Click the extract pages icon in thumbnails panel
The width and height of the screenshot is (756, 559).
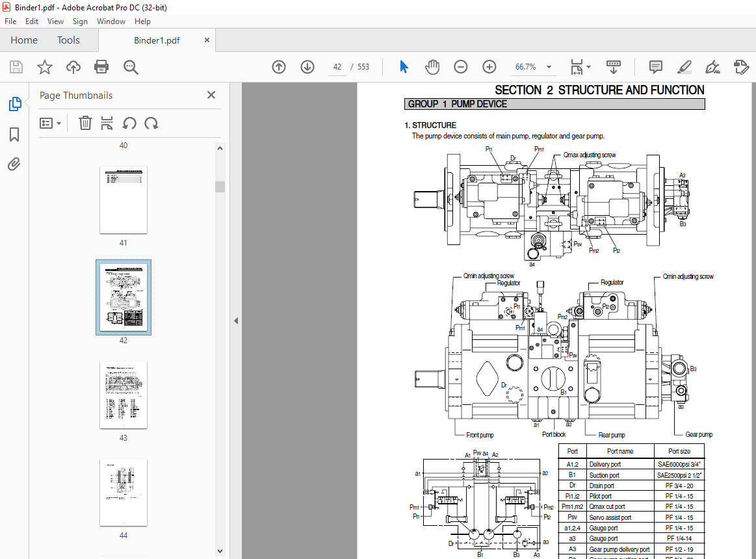(107, 123)
